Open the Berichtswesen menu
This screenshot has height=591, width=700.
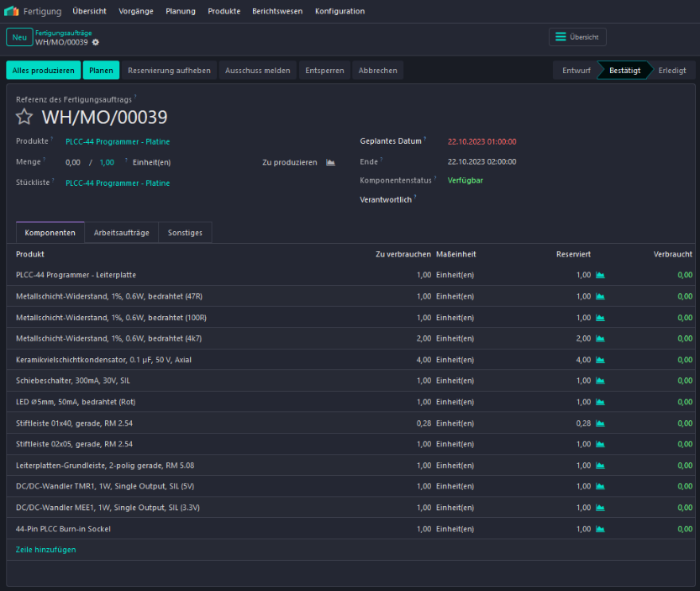(277, 11)
